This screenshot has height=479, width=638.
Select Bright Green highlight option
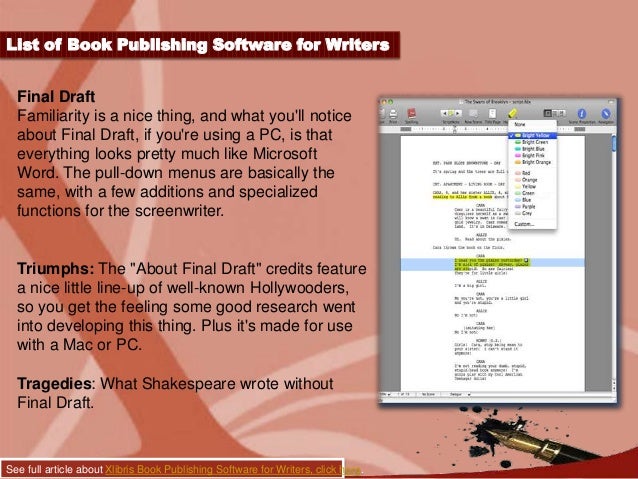pyautogui.click(x=532, y=142)
